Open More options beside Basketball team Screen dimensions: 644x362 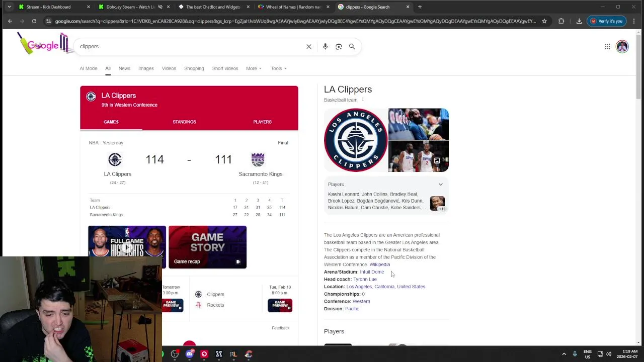363,100
